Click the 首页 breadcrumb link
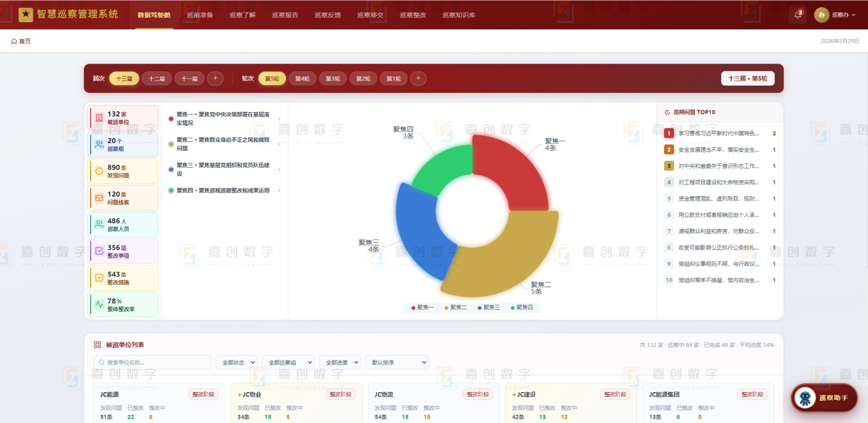The image size is (868, 423). coord(25,41)
